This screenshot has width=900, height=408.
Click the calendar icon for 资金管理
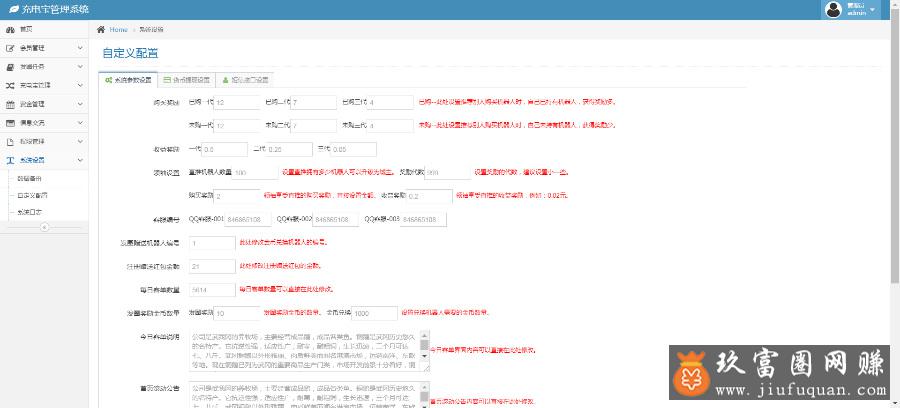point(10,103)
